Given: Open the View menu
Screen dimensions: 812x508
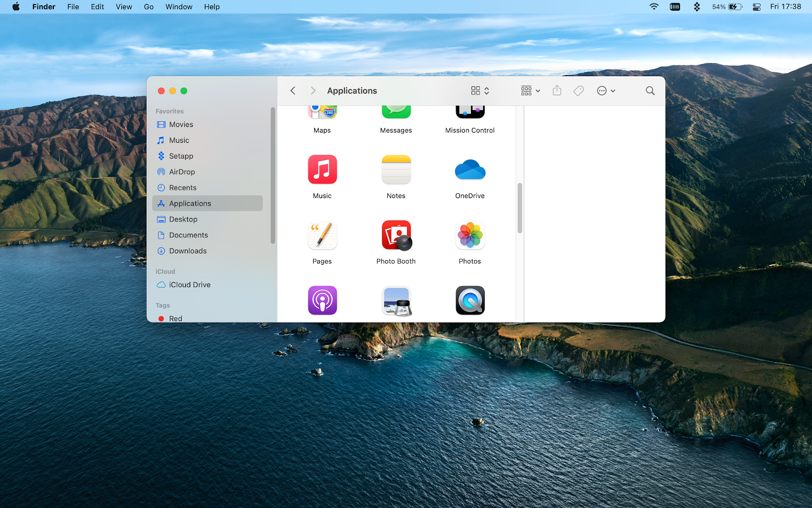Looking at the screenshot, I should point(124,7).
